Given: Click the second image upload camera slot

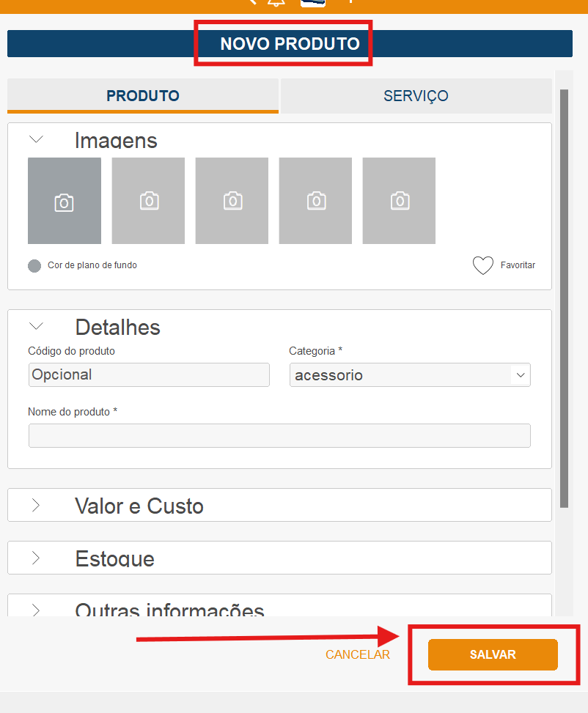Looking at the screenshot, I should (x=148, y=201).
